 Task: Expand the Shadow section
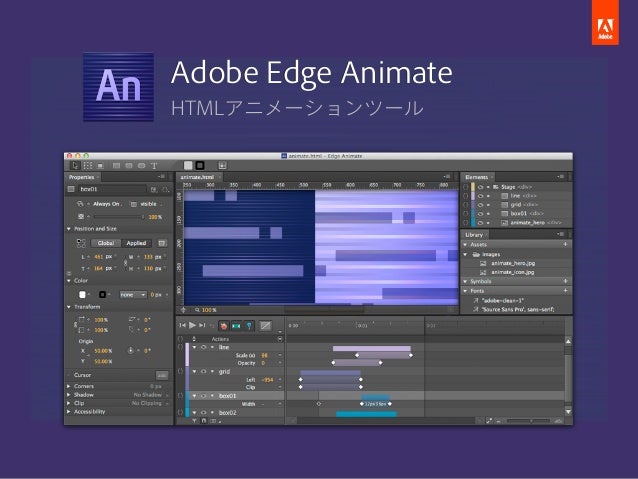click(69, 395)
